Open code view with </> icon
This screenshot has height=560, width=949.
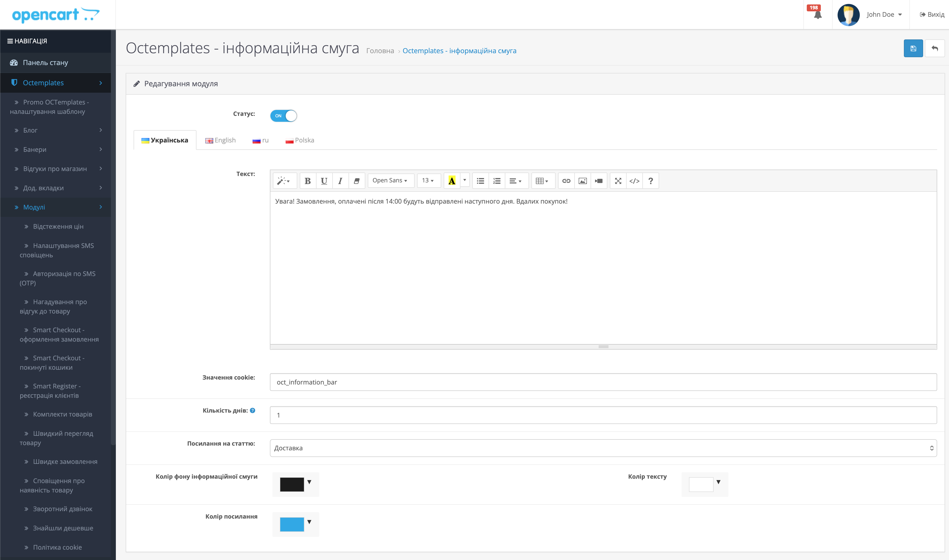634,181
